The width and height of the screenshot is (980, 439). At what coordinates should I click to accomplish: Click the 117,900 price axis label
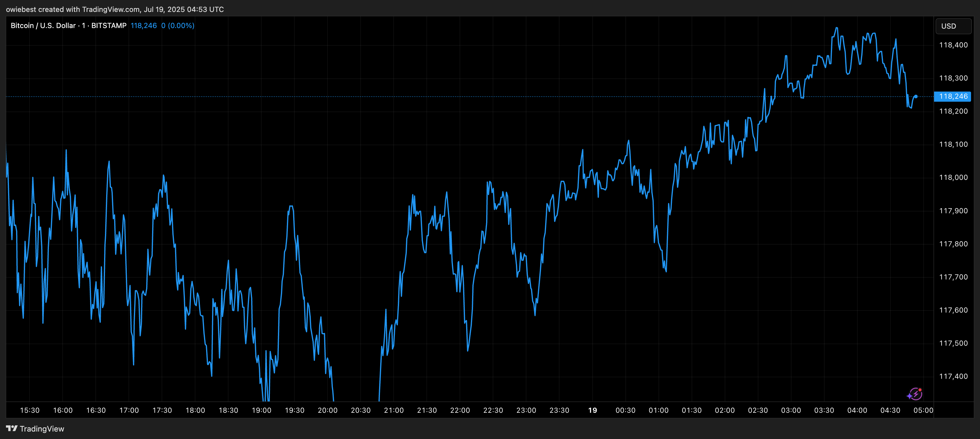pos(953,211)
